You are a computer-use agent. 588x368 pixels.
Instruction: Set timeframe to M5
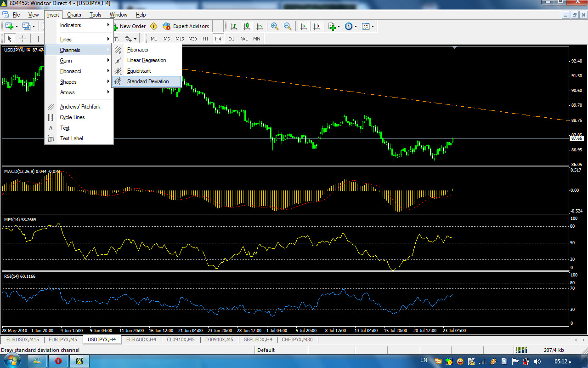pos(167,39)
